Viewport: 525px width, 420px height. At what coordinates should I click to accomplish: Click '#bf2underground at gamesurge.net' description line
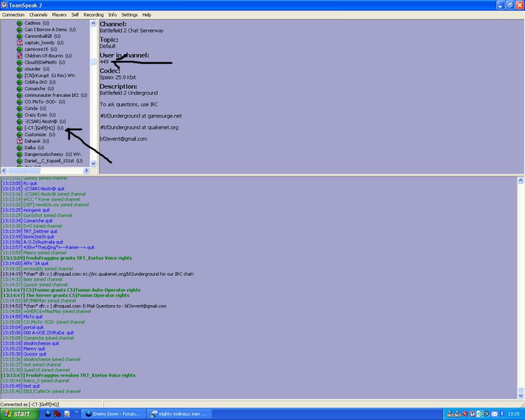(x=141, y=116)
